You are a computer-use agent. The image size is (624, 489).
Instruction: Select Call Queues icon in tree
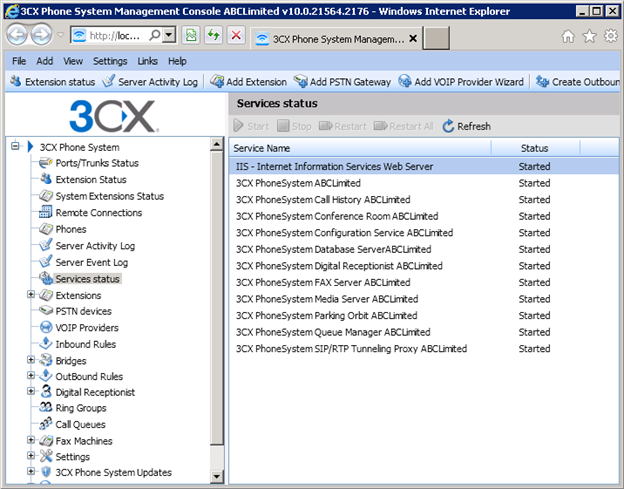click(x=46, y=424)
